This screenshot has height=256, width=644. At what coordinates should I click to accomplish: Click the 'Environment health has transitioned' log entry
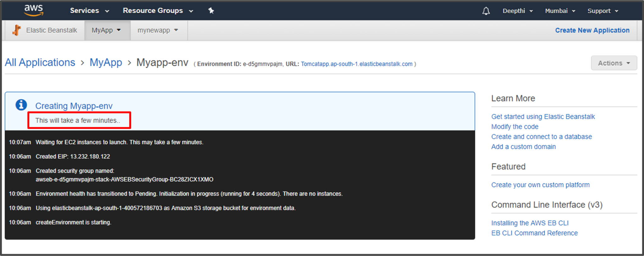189,194
